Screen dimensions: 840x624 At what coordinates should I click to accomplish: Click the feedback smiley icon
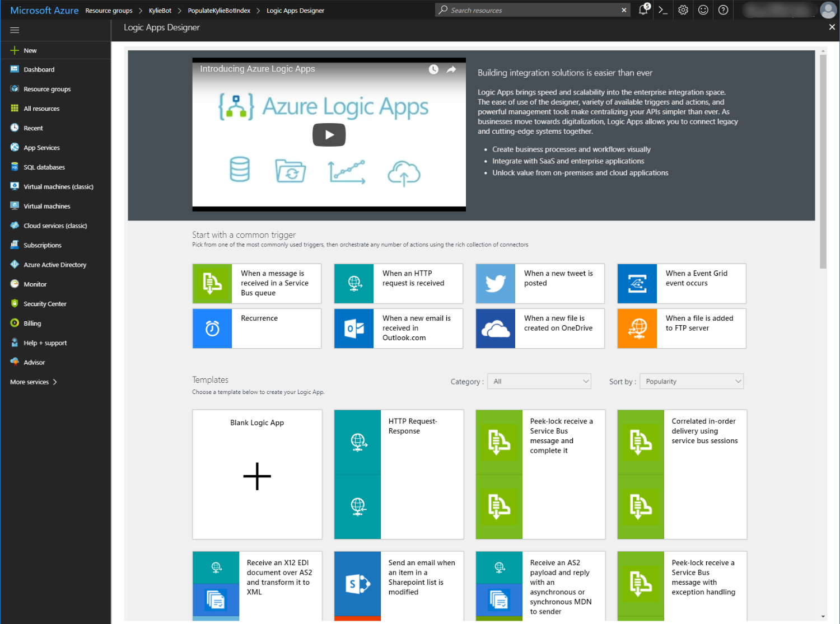tap(703, 10)
